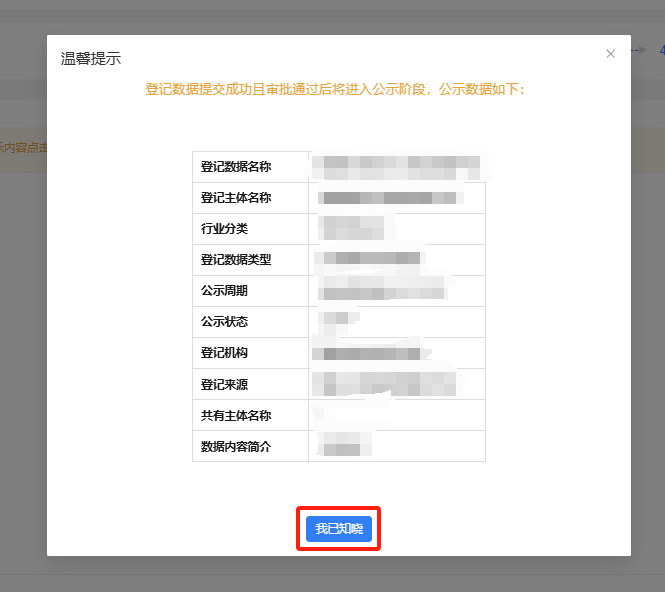Select the 登记数据名称 label cell
The image size is (665, 592).
236,167
